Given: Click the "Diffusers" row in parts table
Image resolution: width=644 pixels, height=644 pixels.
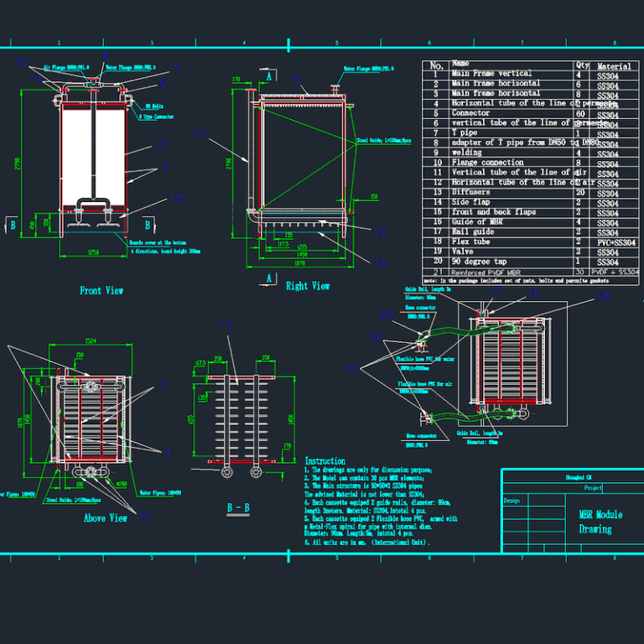Looking at the screenshot, I should [x=530, y=192].
